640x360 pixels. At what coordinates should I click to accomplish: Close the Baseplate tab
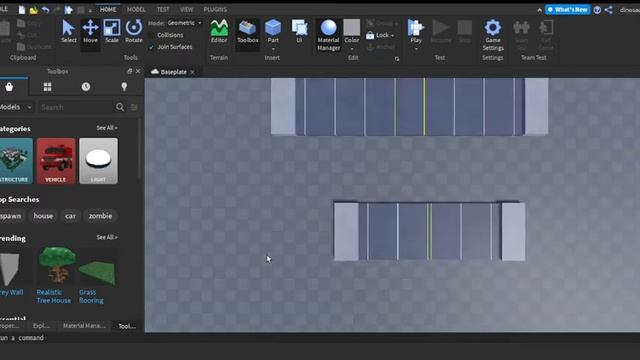coord(192,72)
